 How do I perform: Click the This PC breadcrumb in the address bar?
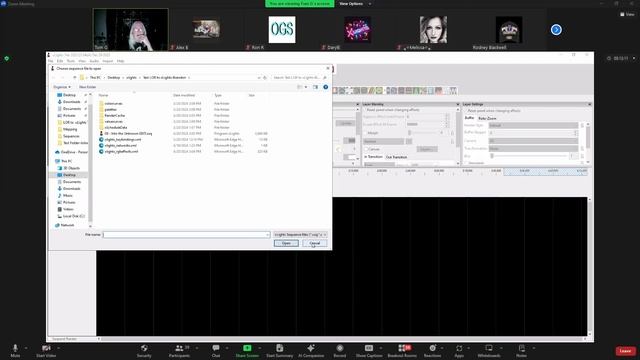tap(95, 78)
